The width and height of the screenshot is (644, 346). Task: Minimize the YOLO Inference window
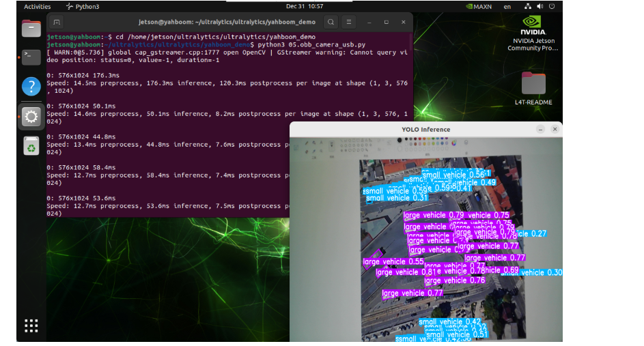[x=540, y=129]
